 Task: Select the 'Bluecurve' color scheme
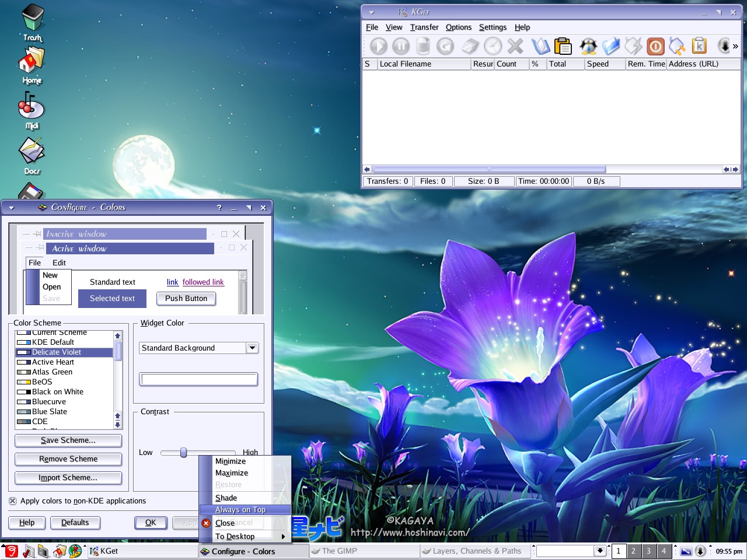(64, 402)
